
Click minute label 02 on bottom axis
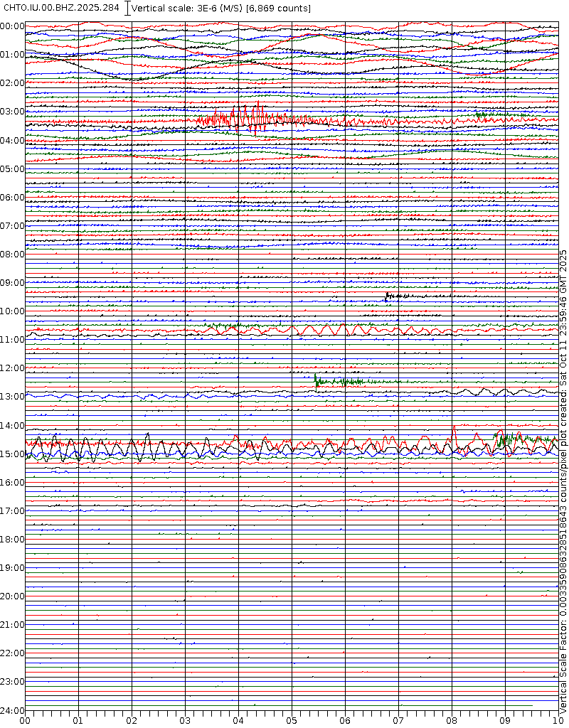(x=132, y=720)
